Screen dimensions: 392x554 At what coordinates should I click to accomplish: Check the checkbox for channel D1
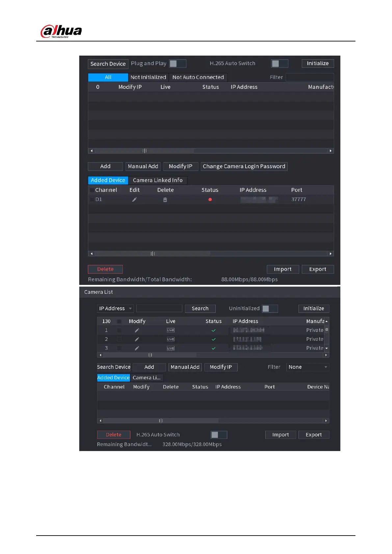tap(91, 199)
